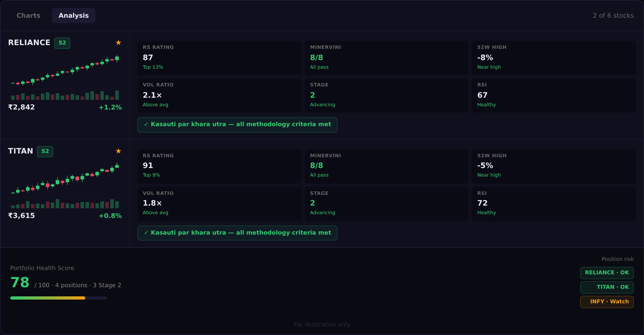Click the portfolio health score value 78
This screenshot has width=644, height=335.
[20, 283]
